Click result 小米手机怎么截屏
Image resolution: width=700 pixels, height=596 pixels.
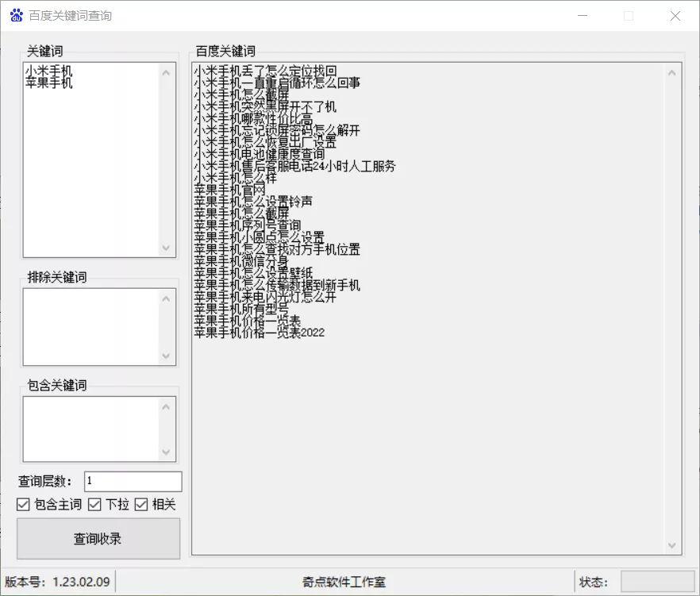point(241,94)
